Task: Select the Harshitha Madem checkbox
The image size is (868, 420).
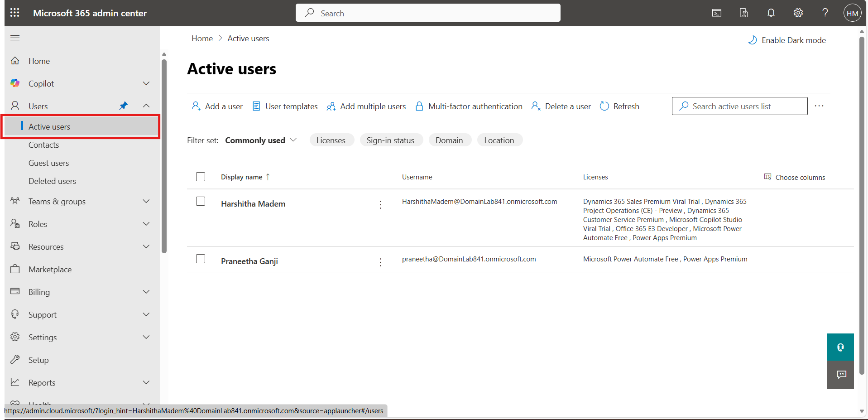Action: (x=201, y=201)
